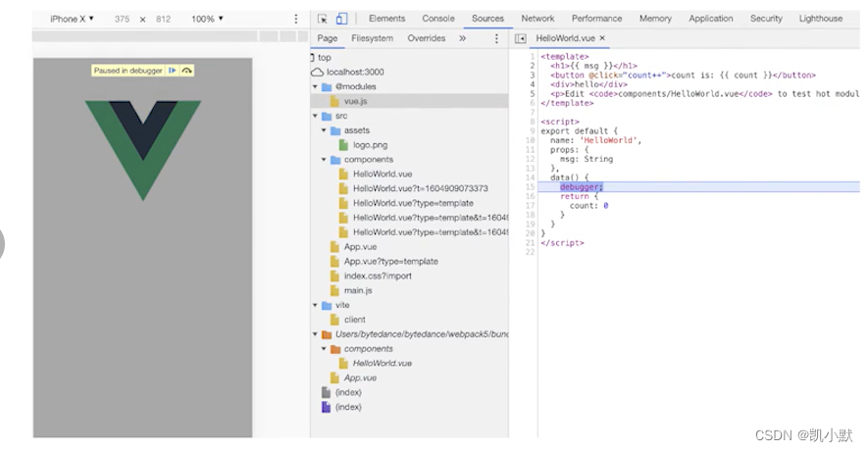The width and height of the screenshot is (868, 452).
Task: Click line number 15 in gutter
Action: pyautogui.click(x=531, y=187)
